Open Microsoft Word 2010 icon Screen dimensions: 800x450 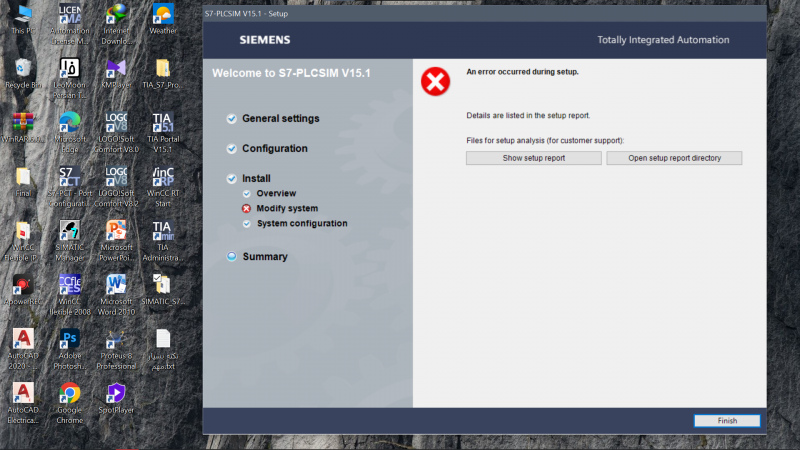(116, 295)
